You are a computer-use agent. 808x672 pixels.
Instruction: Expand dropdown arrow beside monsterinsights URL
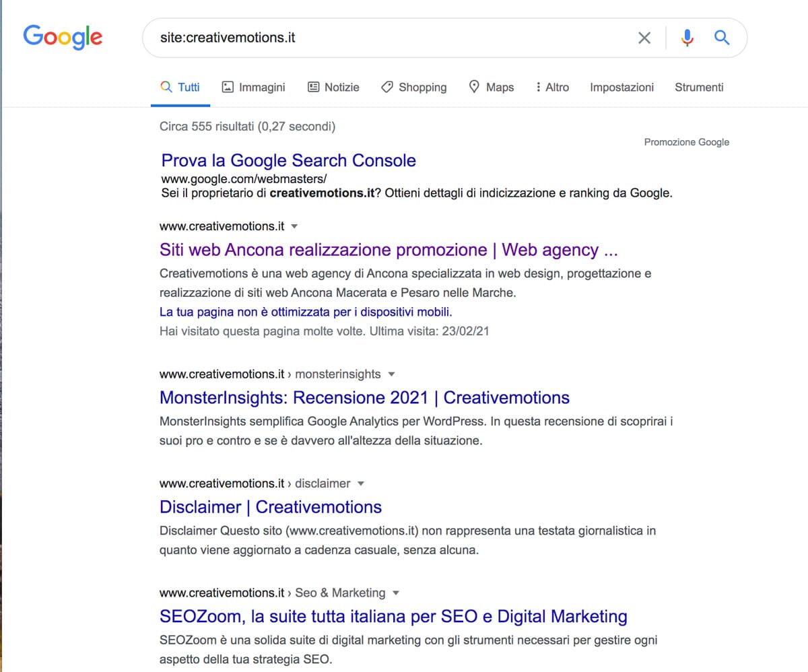pos(392,374)
